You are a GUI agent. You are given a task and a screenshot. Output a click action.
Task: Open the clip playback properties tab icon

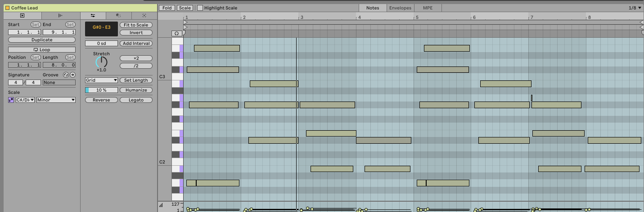click(23, 16)
